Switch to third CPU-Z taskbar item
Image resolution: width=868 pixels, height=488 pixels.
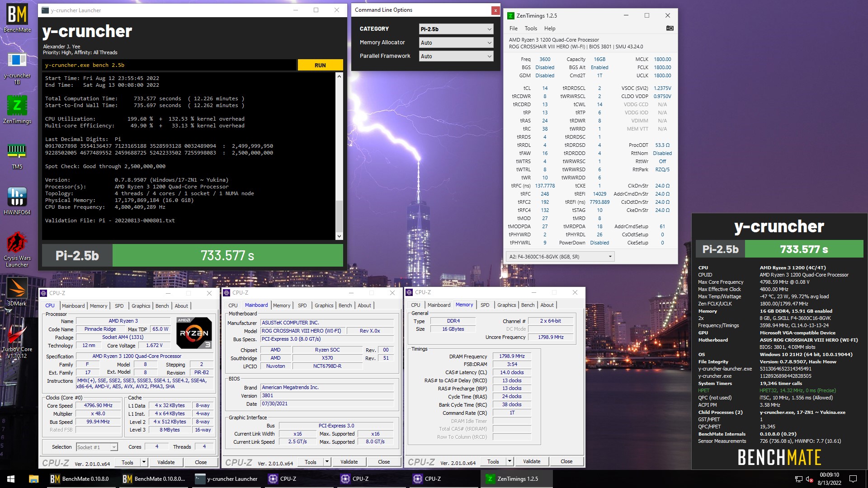444,479
